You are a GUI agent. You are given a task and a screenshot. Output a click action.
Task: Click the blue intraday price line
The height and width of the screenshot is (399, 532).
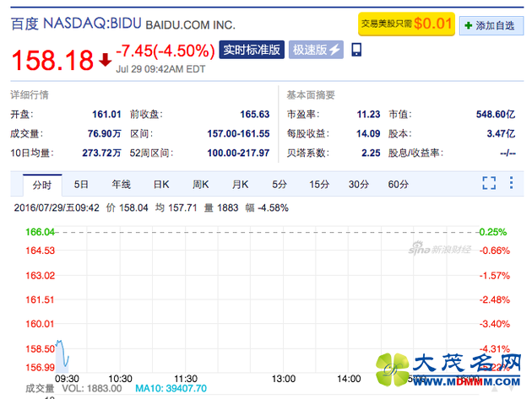[62, 353]
